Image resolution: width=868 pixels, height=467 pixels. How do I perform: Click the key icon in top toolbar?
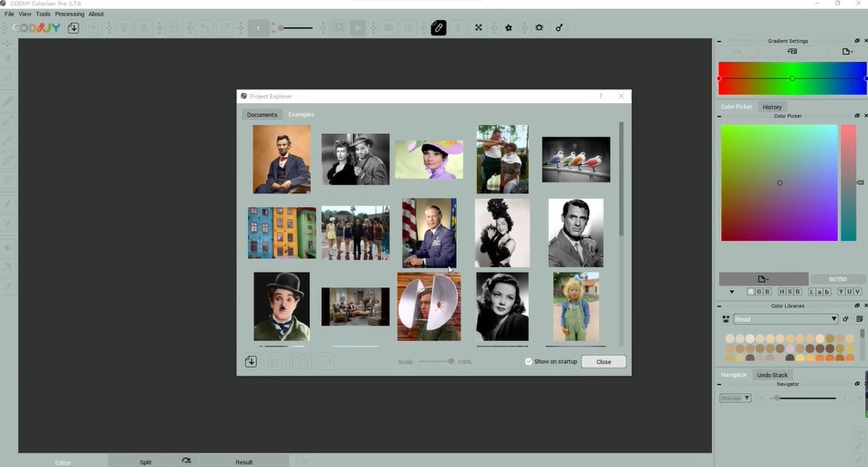tap(559, 28)
